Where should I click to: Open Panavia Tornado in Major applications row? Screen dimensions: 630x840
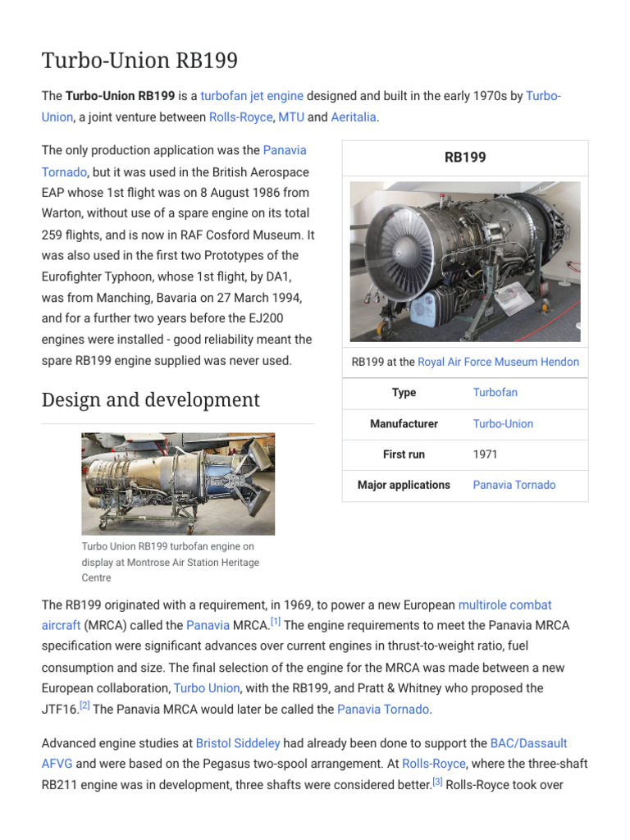[514, 485]
